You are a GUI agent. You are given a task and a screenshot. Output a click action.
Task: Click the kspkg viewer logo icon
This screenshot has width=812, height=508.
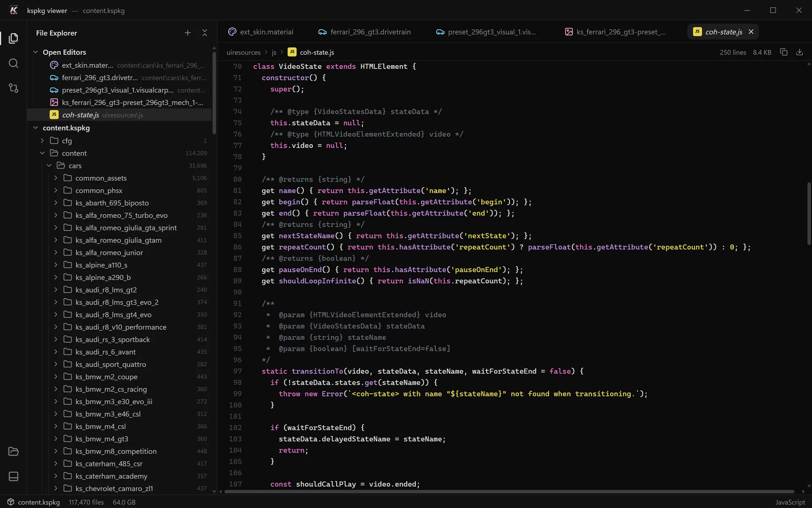click(14, 10)
